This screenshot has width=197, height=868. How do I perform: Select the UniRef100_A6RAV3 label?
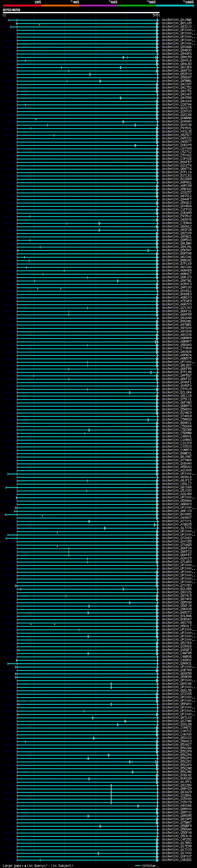tap(177, 504)
